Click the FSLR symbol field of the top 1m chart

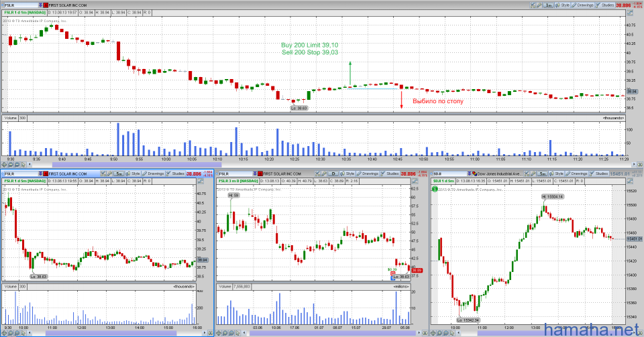(x=21, y=5)
